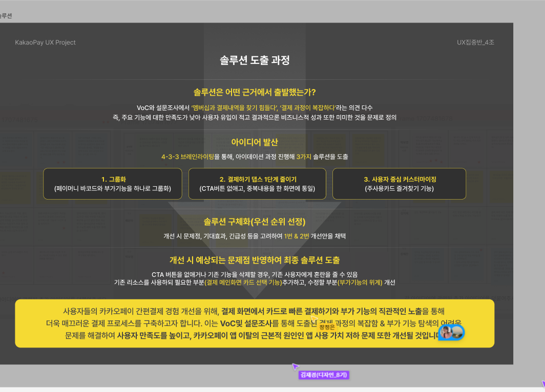
Task: Select the line starting '즉, 주요 기능에 대한 만족도가'
Action: (x=255, y=117)
